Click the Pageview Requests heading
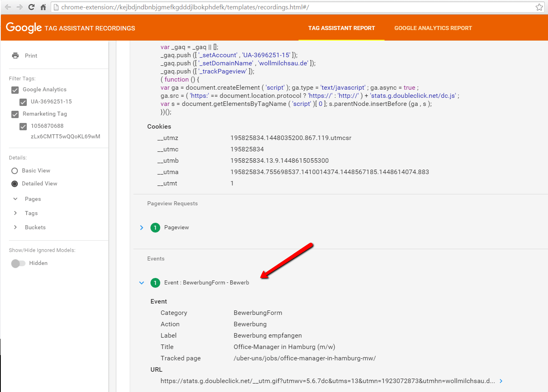 point(172,203)
